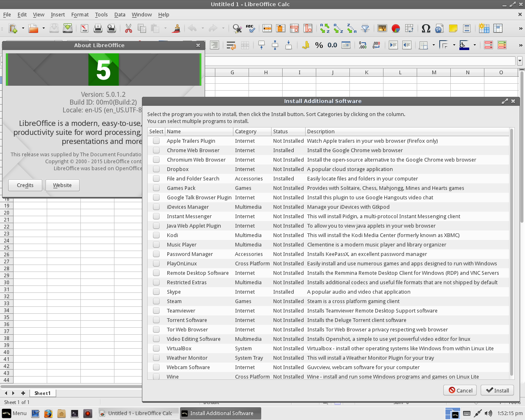
Task: Insert a special character (Omega icon)
Action: pos(426,28)
